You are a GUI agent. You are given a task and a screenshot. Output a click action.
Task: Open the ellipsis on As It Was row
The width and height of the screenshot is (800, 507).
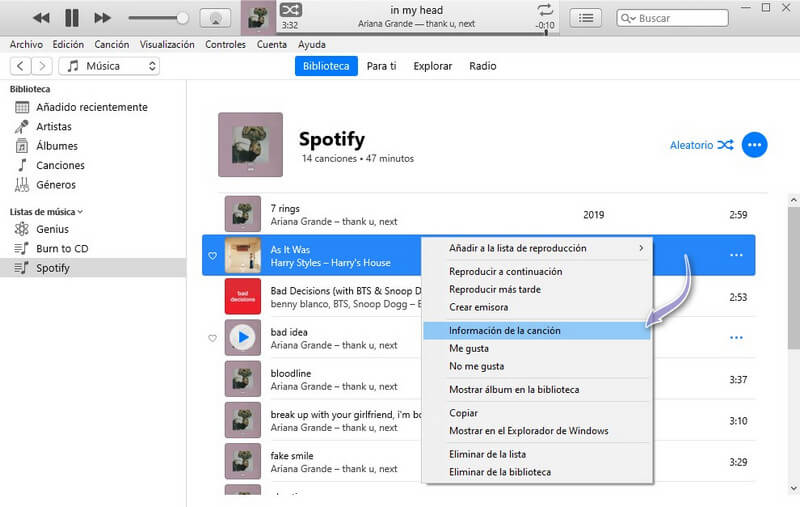coord(736,255)
